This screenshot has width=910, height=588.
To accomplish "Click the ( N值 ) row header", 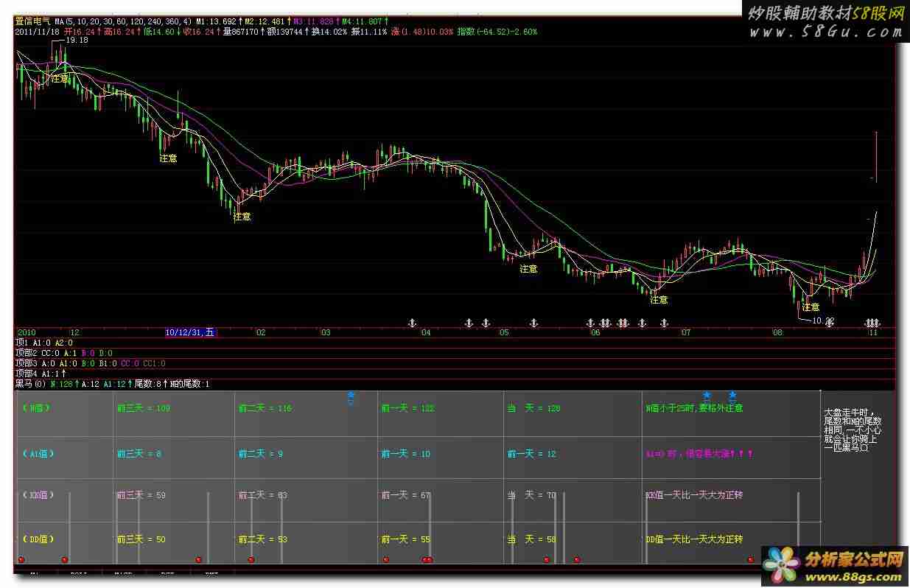I will (37, 408).
